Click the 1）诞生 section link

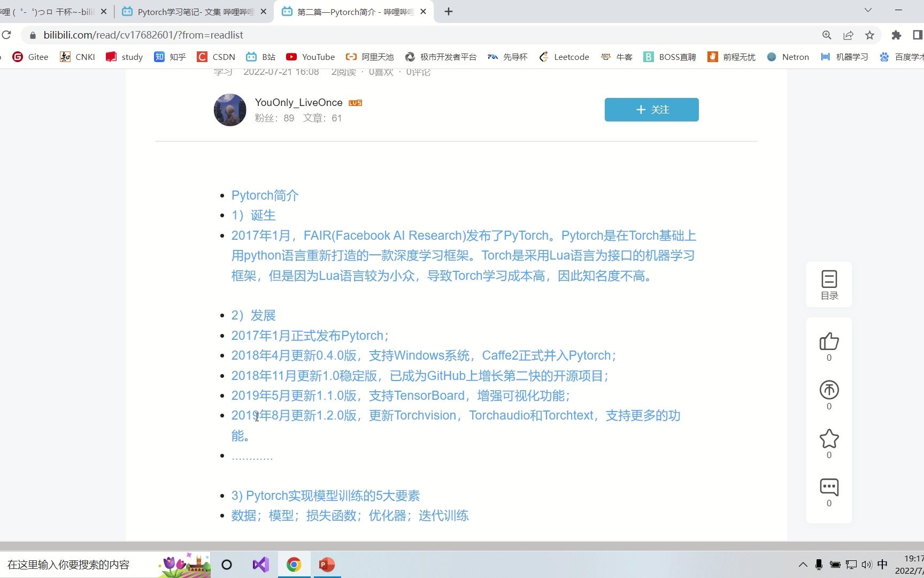click(253, 215)
